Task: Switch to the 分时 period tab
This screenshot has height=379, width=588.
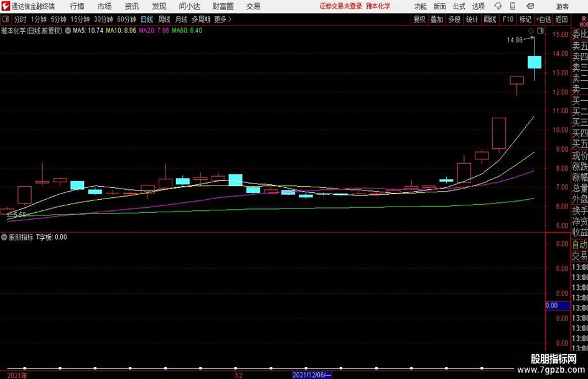Action: click(21, 19)
